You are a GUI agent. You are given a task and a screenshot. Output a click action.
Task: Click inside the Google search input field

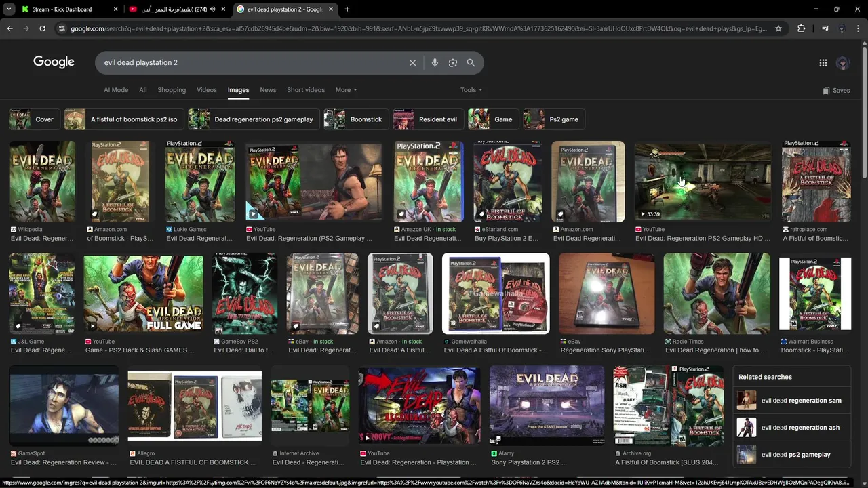coord(251,62)
